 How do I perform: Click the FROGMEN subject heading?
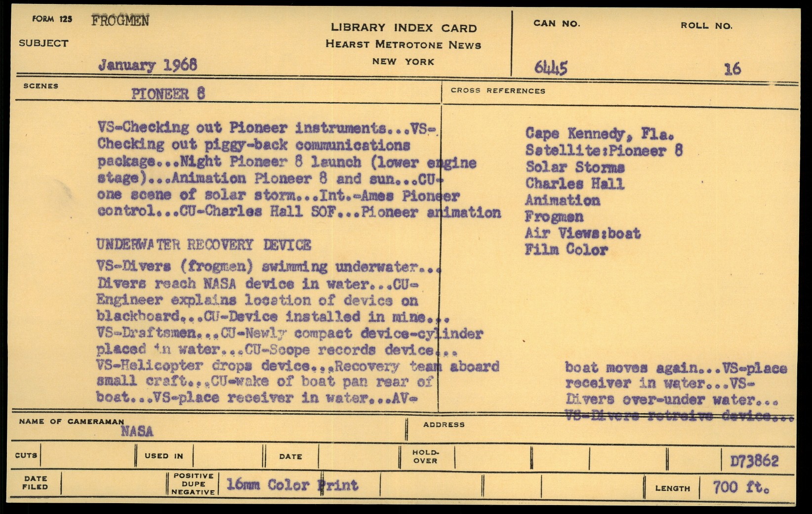click(x=120, y=21)
